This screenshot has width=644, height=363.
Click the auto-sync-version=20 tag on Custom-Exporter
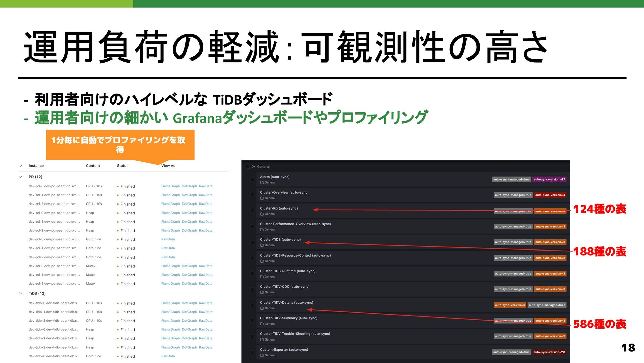(x=549, y=352)
